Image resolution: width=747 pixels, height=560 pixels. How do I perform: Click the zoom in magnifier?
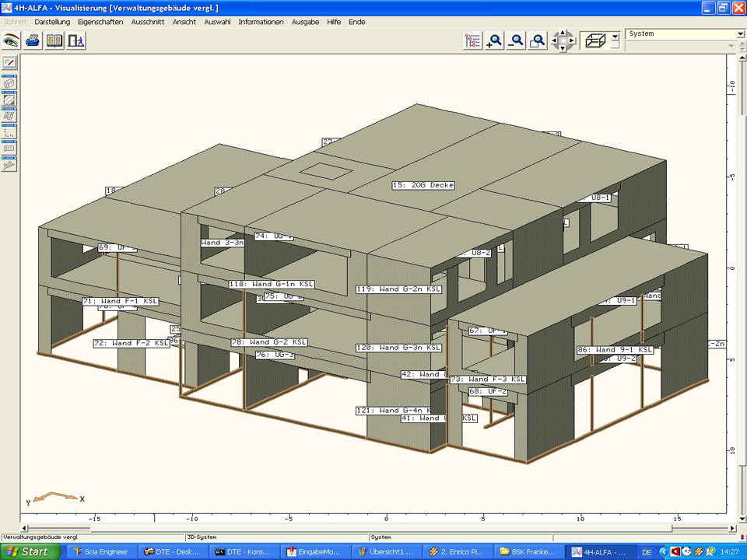tap(494, 41)
